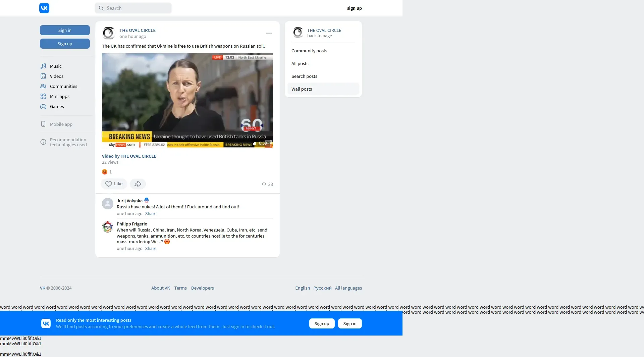
Task: Click Jurij Volynka's name
Action: click(129, 201)
